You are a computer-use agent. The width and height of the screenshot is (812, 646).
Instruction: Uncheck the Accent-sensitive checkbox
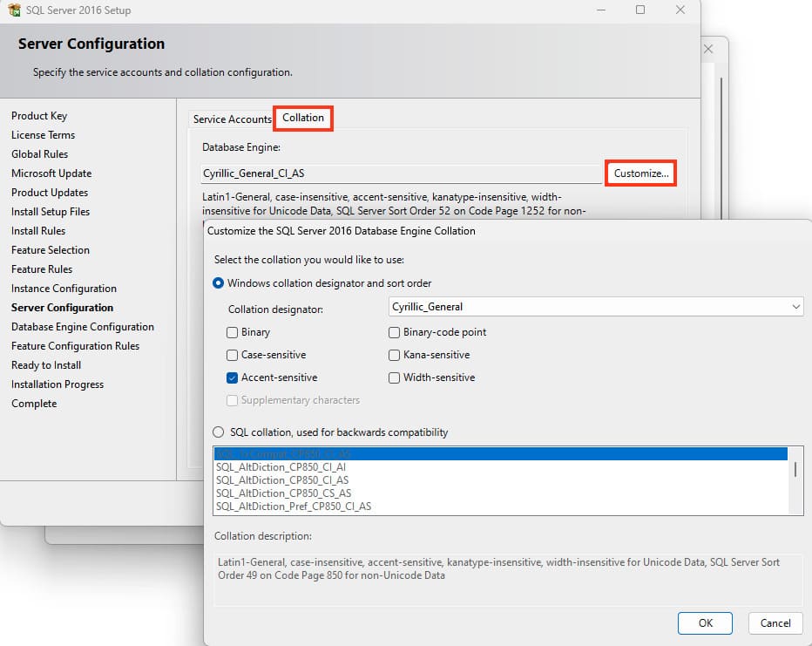pos(233,377)
